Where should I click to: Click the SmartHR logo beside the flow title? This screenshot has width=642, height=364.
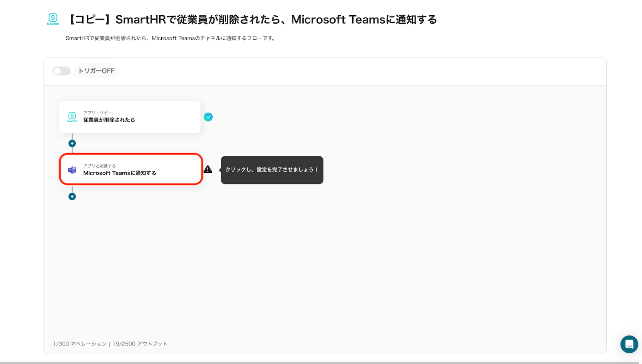pos(53,19)
